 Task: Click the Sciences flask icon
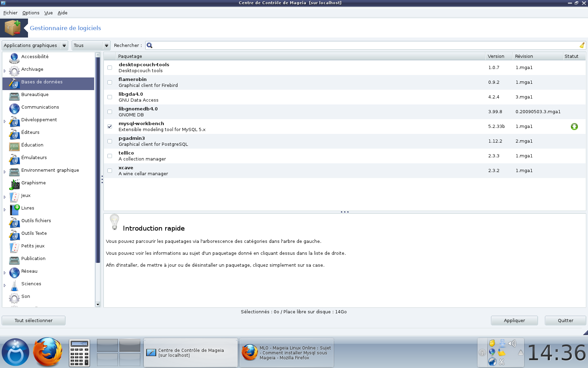click(14, 285)
